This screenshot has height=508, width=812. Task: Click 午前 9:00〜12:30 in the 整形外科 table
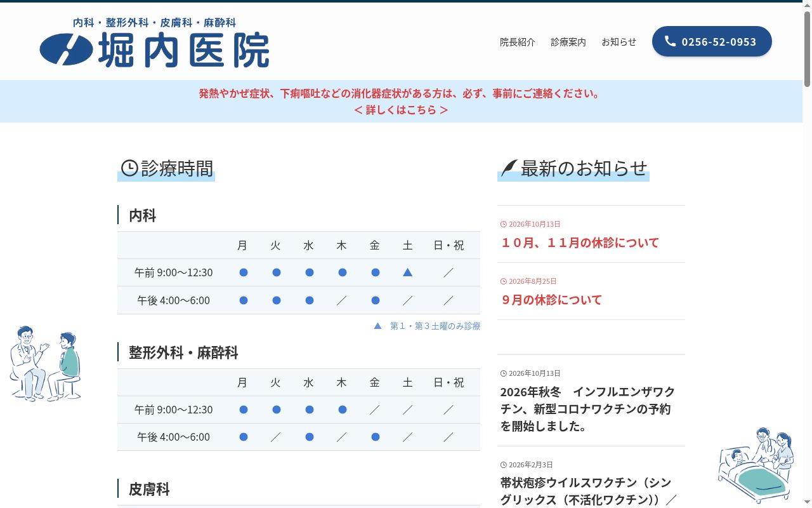[174, 410]
